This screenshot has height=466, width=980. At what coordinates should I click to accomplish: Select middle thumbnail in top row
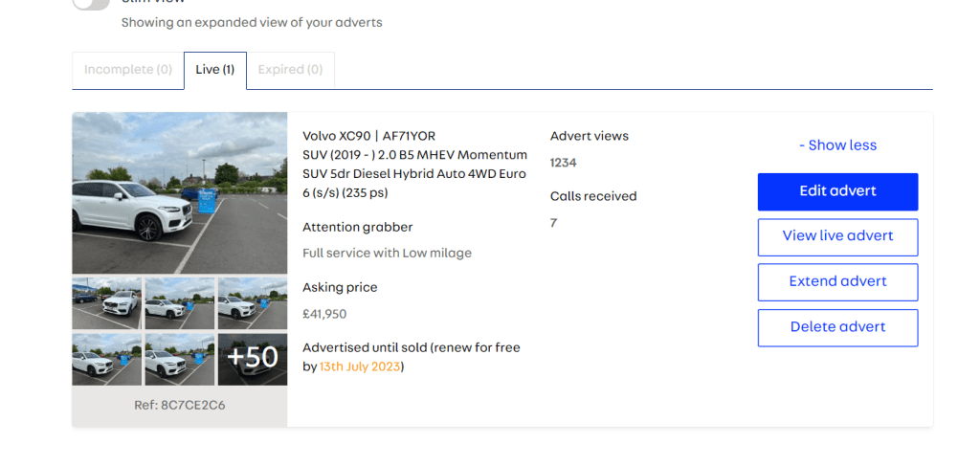tap(179, 303)
